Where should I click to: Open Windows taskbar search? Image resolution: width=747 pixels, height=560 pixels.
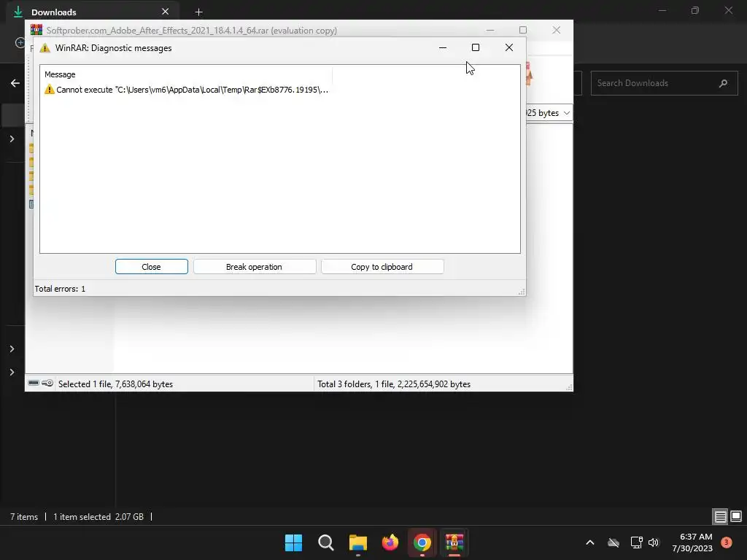coord(326,542)
